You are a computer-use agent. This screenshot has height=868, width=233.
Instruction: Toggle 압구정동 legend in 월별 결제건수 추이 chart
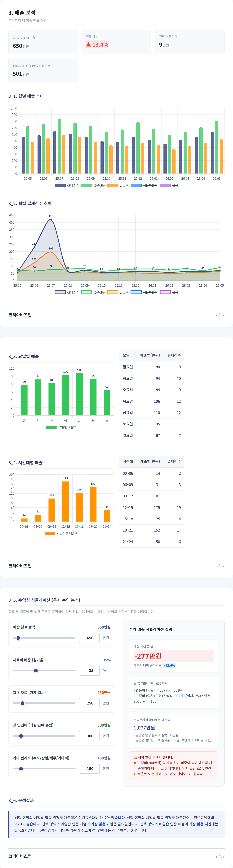point(93,292)
